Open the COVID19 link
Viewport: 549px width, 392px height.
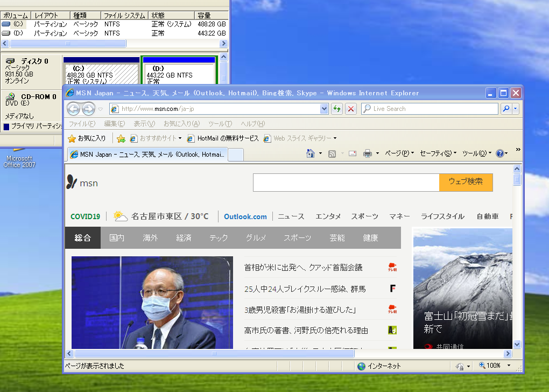pos(85,216)
